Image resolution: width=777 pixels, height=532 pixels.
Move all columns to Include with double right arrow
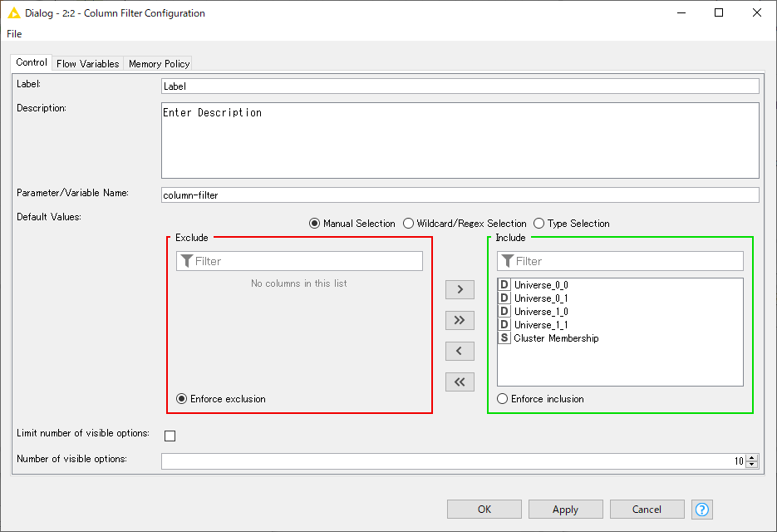(x=460, y=320)
